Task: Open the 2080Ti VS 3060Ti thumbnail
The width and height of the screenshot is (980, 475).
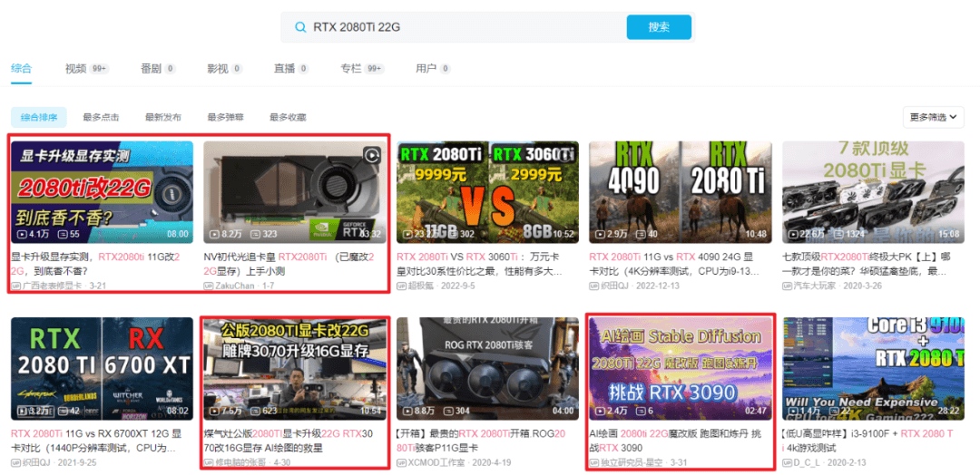Action: (x=487, y=192)
